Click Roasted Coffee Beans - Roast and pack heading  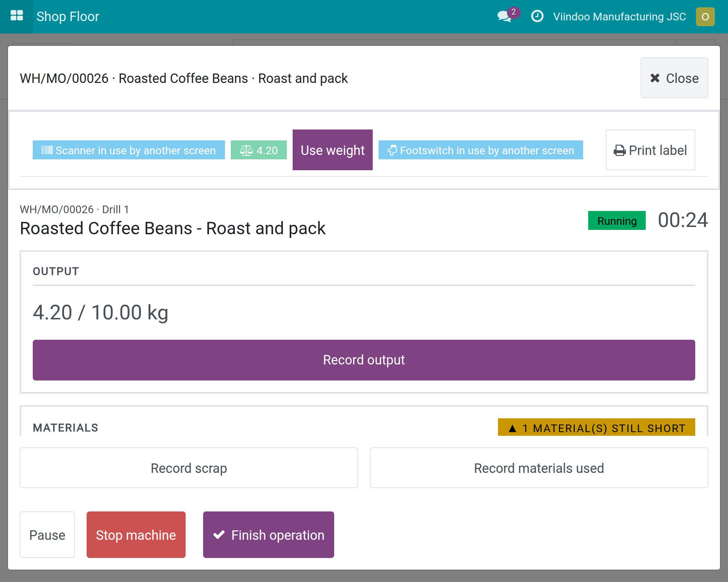tap(173, 228)
